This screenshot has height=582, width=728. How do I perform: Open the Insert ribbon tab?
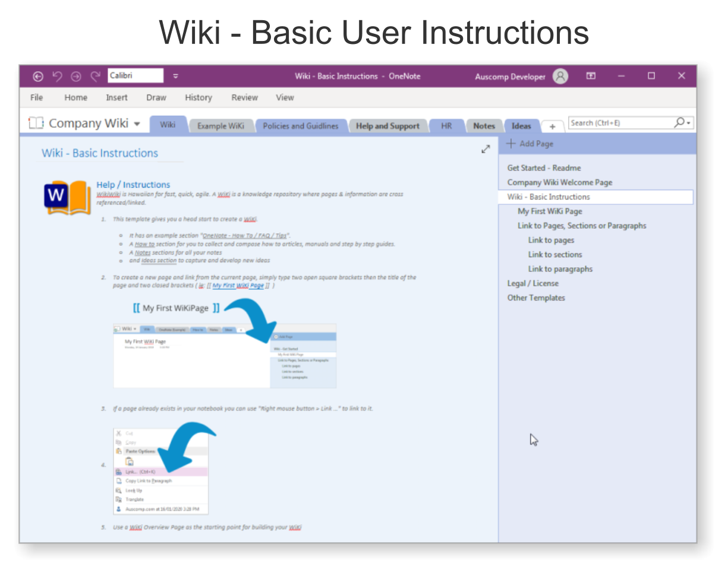pos(116,97)
